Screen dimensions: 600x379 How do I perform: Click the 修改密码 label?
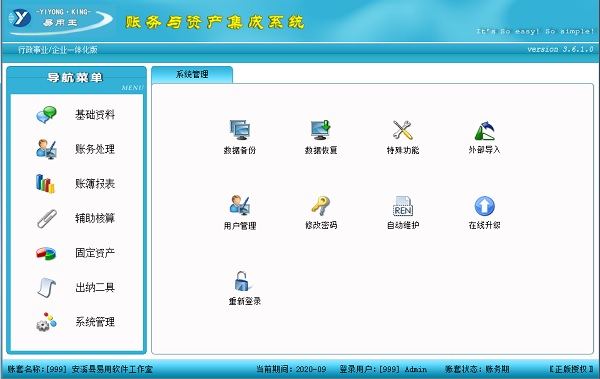point(321,225)
